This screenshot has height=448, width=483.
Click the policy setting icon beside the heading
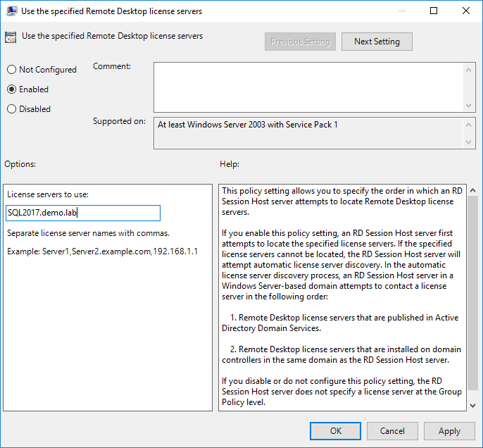[11, 37]
